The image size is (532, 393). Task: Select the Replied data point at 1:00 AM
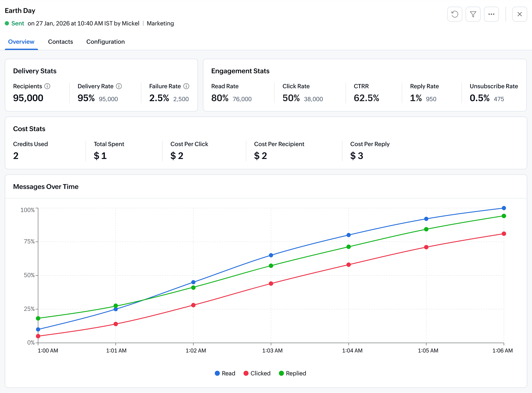38,318
